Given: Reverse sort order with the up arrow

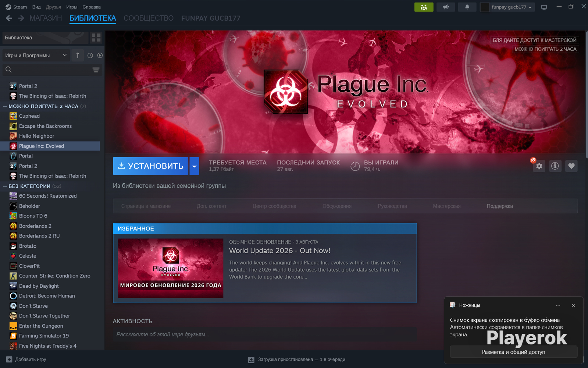Looking at the screenshot, I should tap(78, 55).
